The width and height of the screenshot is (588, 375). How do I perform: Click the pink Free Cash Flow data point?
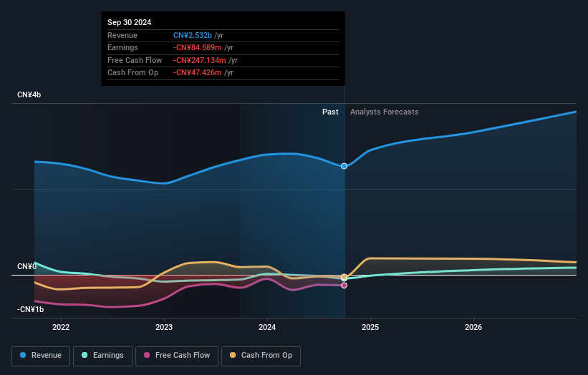tap(344, 286)
